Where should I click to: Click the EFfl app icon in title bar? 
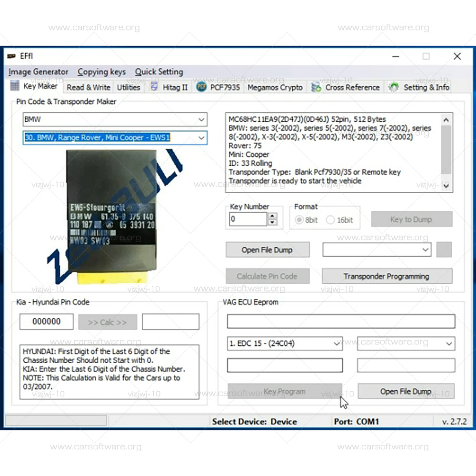click(x=11, y=56)
